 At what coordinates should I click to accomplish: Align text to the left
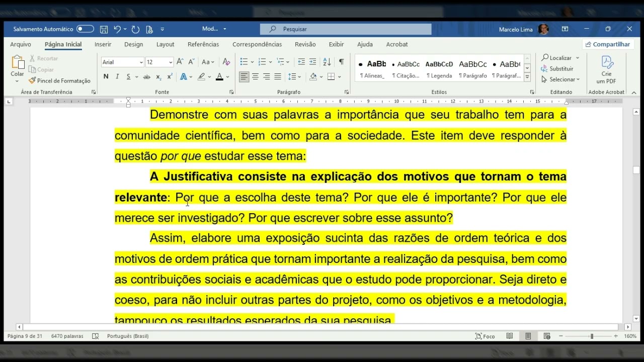click(x=244, y=76)
